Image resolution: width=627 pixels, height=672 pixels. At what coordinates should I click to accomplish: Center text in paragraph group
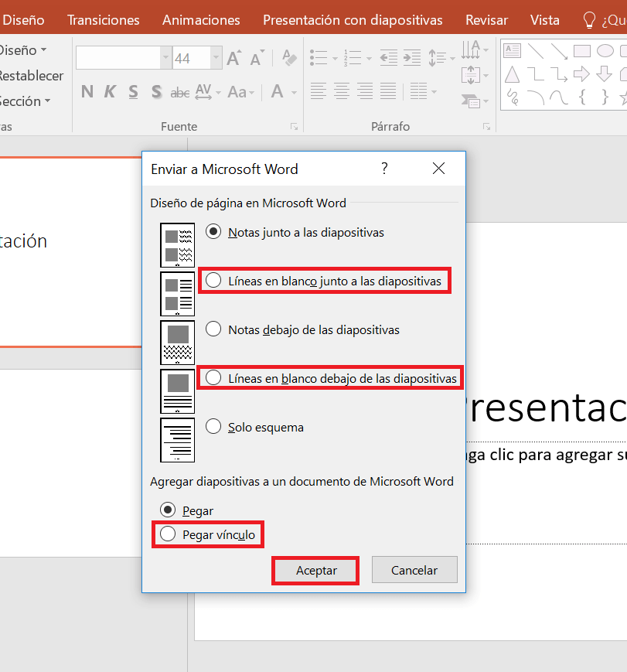[342, 91]
